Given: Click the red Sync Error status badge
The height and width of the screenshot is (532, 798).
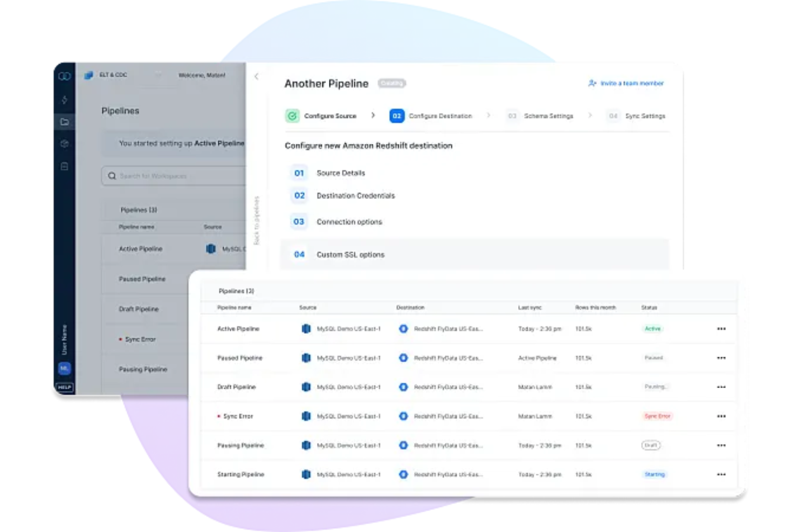Looking at the screenshot, I should tap(657, 416).
